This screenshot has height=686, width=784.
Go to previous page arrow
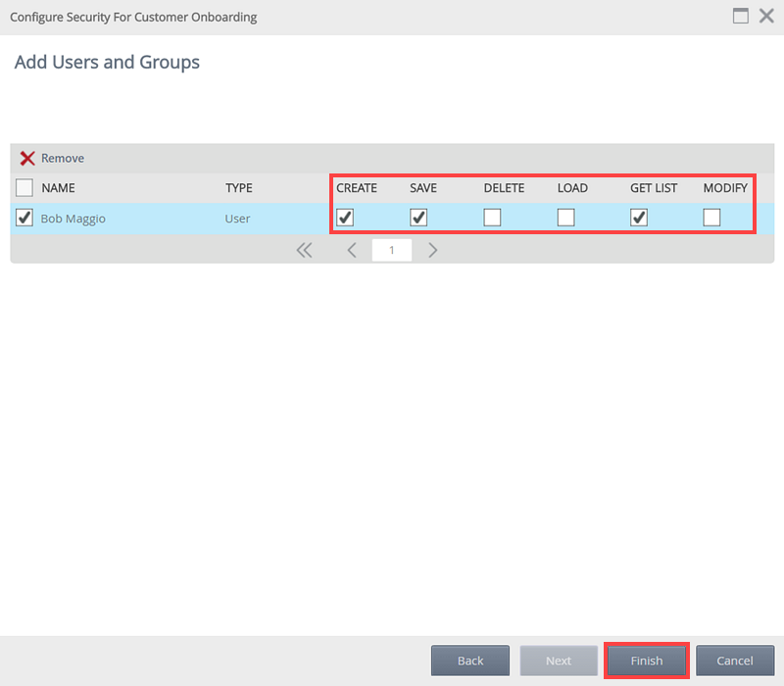[352, 250]
